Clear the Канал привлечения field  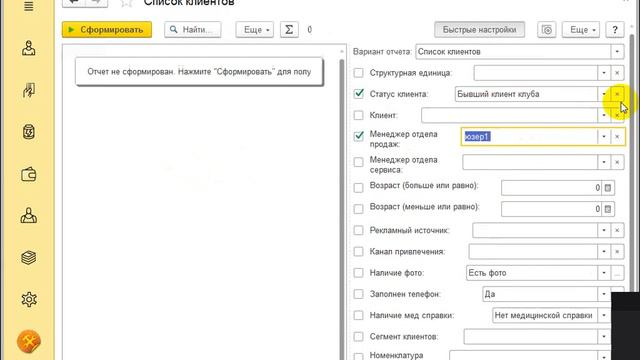(617, 252)
